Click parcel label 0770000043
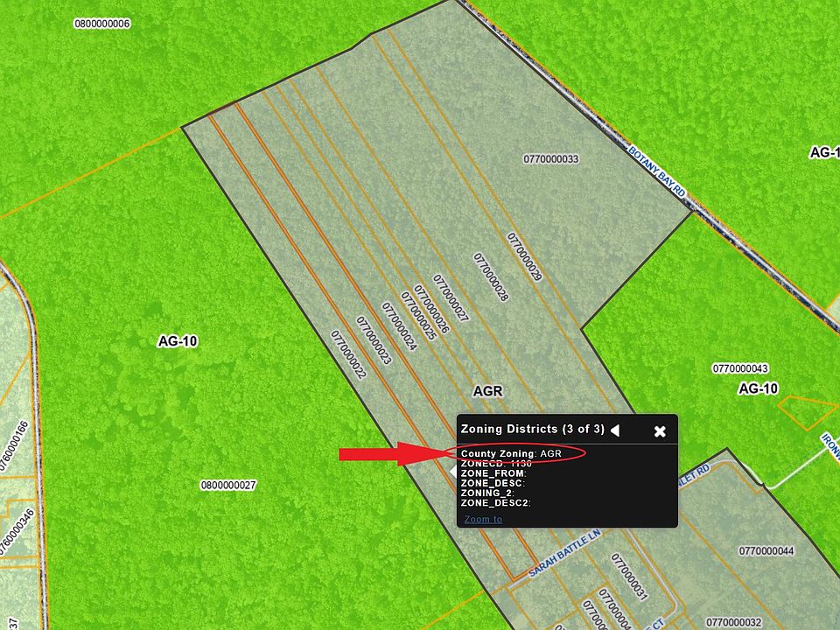Viewport: 840px width, 630px height. click(740, 368)
